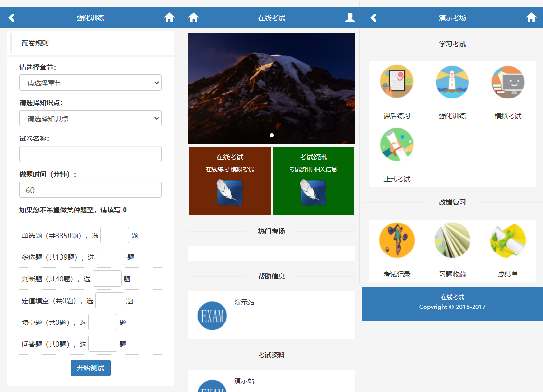Click the 演示考场 header title
543x392 pixels.
[452, 18]
